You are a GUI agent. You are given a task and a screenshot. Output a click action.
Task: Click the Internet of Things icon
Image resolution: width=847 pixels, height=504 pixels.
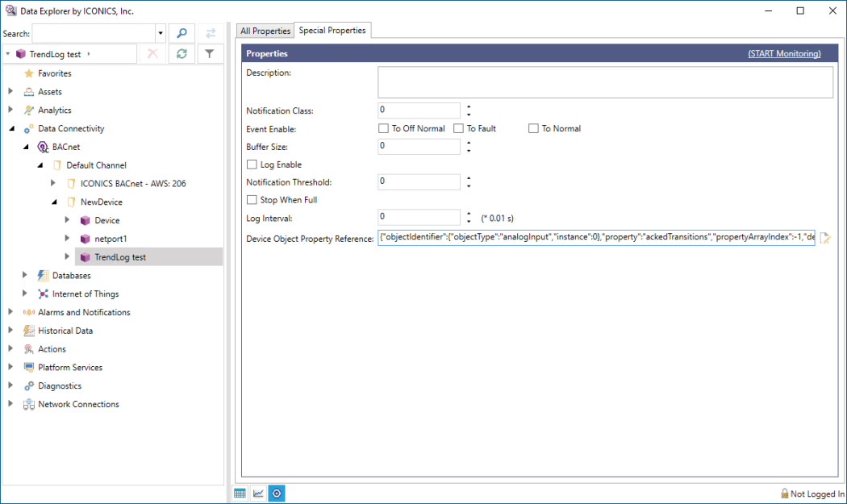44,294
